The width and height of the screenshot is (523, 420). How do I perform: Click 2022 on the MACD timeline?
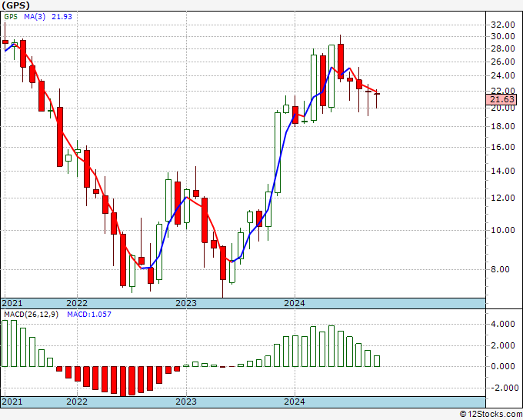tap(77, 402)
